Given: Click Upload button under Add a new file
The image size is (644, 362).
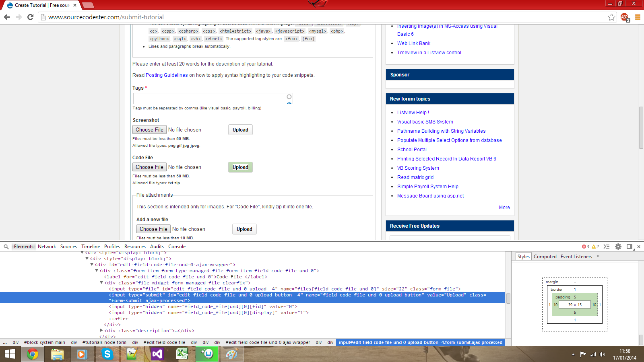Looking at the screenshot, I should (244, 229).
